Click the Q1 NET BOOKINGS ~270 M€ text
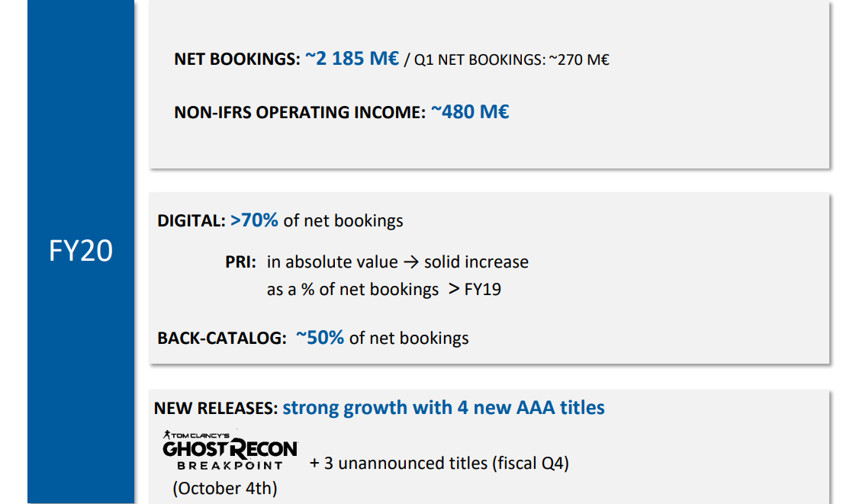Image resolution: width=856 pixels, height=504 pixels. (511, 59)
